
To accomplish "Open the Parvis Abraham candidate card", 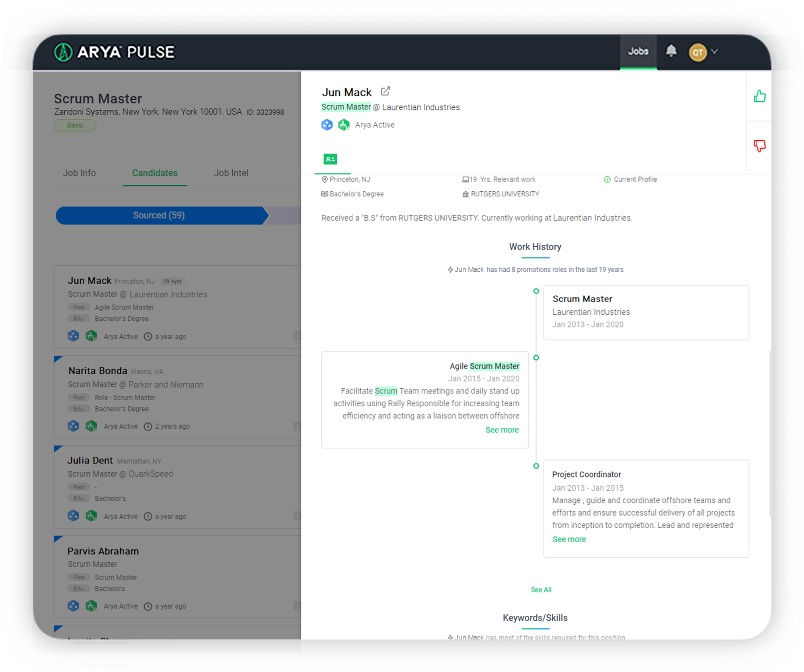I will tap(177, 577).
